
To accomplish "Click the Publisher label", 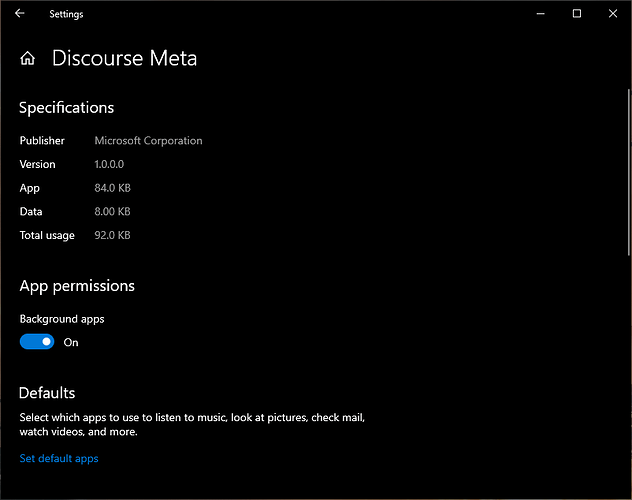I will (42, 141).
